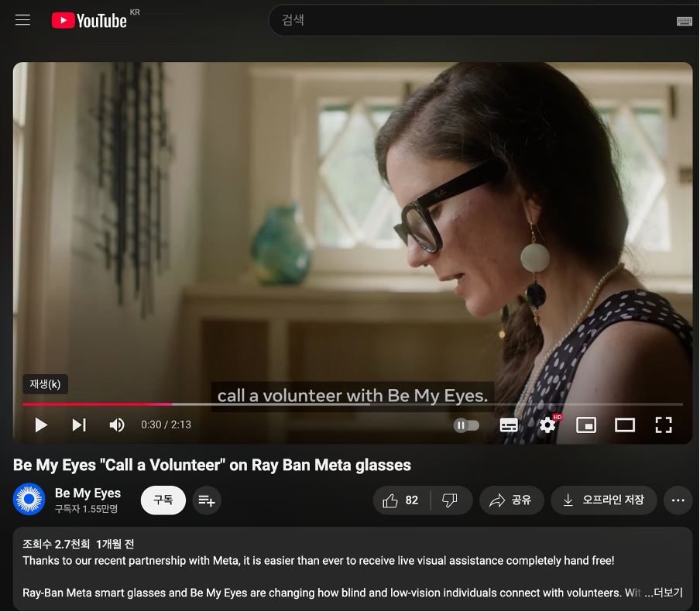This screenshot has height=612, width=700.
Task: Toggle the autoplay switch
Action: point(466,425)
